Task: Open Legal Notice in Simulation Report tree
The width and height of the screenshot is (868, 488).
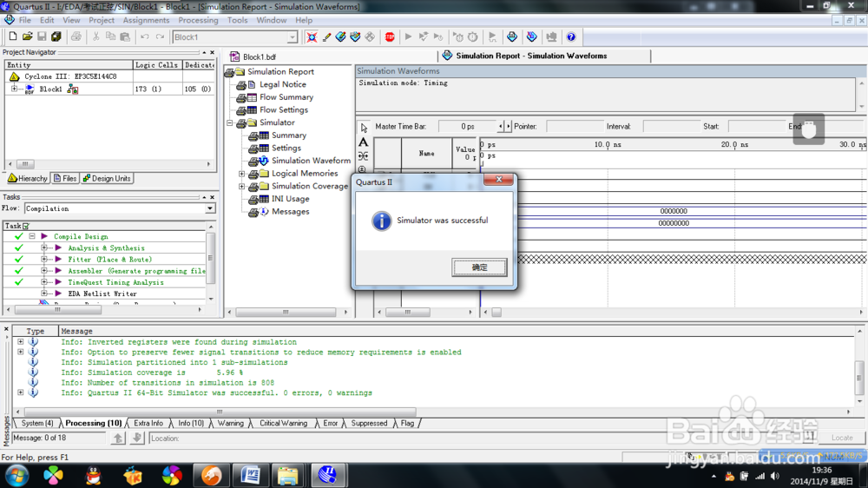Action: [282, 84]
